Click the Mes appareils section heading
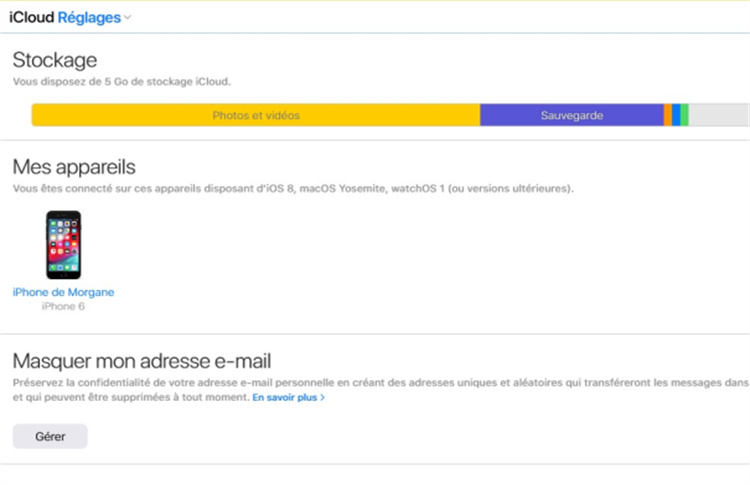750x485 pixels. click(x=73, y=166)
